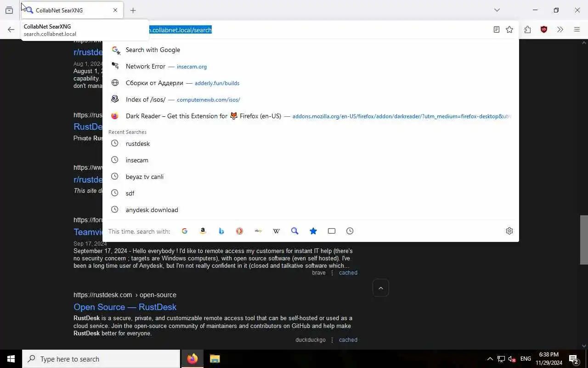Open options dots beside duckduckgo label
Image resolution: width=588 pixels, height=368 pixels.
click(332, 340)
